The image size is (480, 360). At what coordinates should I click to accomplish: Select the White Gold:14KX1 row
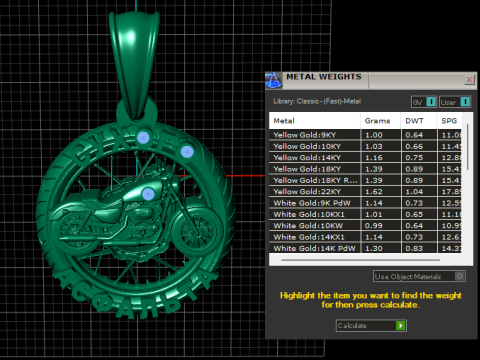(x=365, y=237)
